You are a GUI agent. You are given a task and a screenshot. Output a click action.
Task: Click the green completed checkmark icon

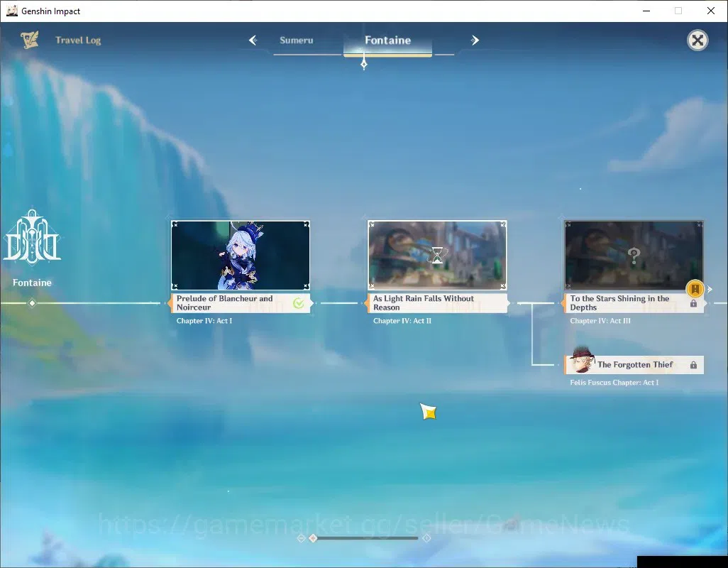[299, 303]
